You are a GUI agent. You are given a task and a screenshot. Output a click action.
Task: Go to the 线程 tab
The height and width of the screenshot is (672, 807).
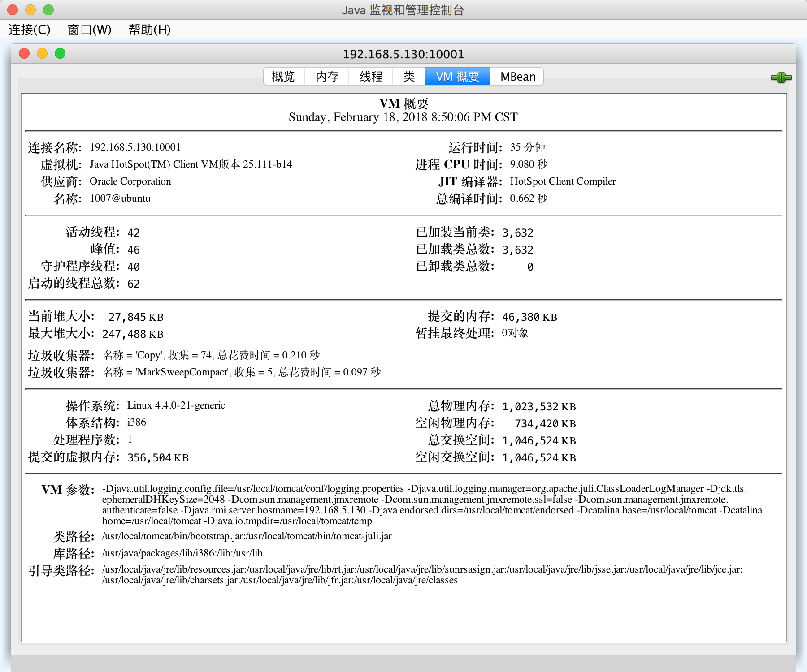(x=371, y=77)
